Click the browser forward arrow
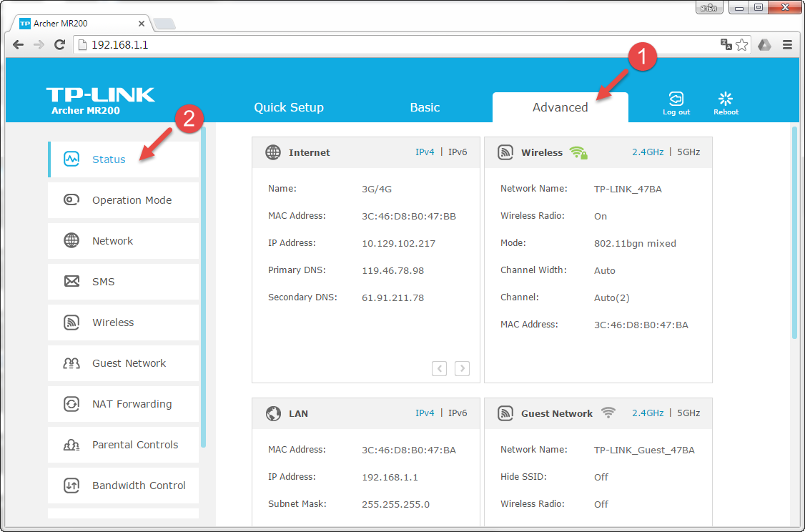The height and width of the screenshot is (532, 805). 39,44
